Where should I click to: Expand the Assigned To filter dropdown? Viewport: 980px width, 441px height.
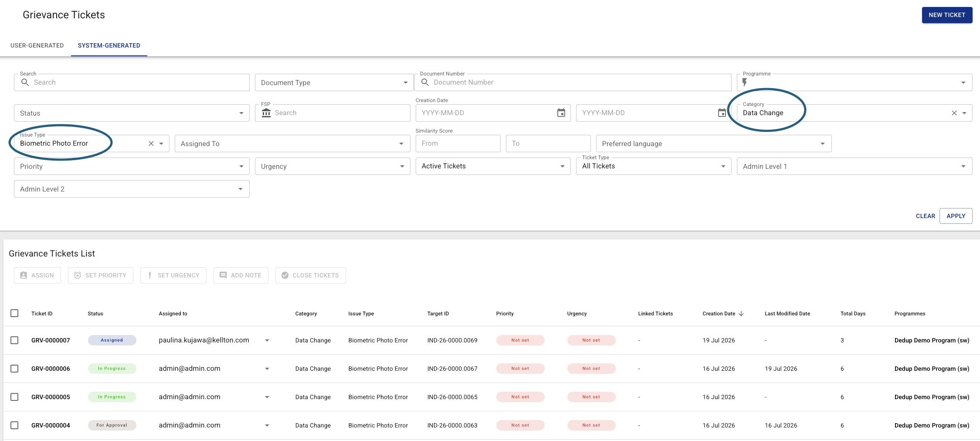[x=292, y=144]
